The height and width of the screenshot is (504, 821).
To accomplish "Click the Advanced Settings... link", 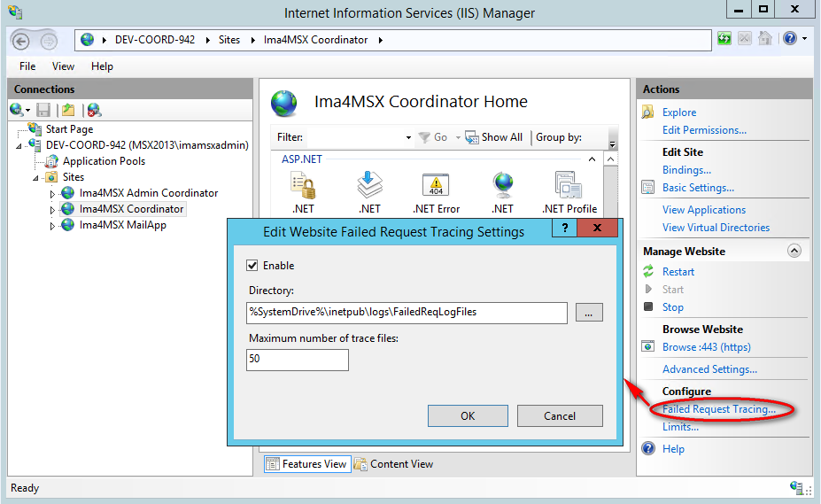I will tap(709, 368).
